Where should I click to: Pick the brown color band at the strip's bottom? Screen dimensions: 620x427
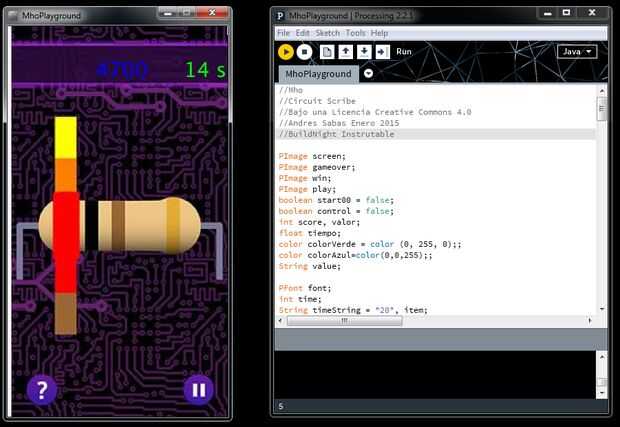coord(66,314)
